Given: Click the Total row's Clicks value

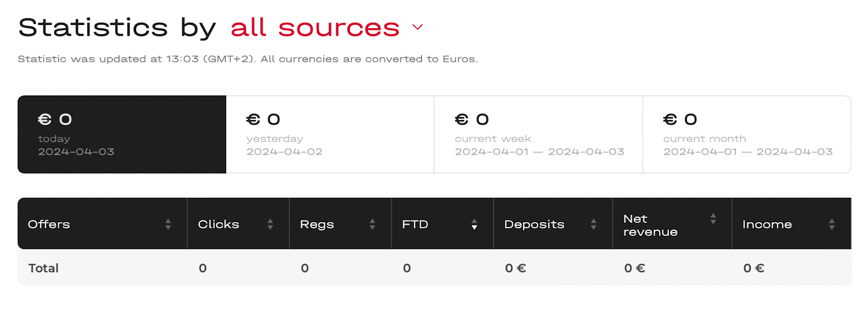Looking at the screenshot, I should 203,268.
